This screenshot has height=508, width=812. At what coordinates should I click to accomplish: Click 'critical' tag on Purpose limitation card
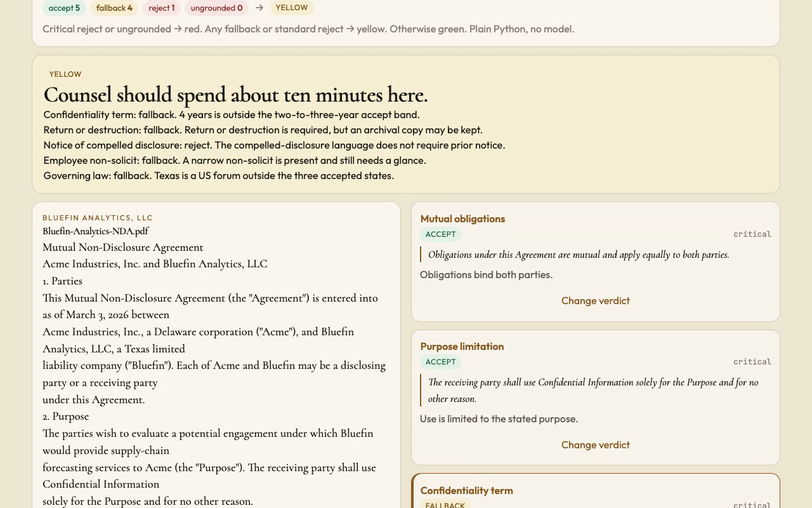click(752, 362)
